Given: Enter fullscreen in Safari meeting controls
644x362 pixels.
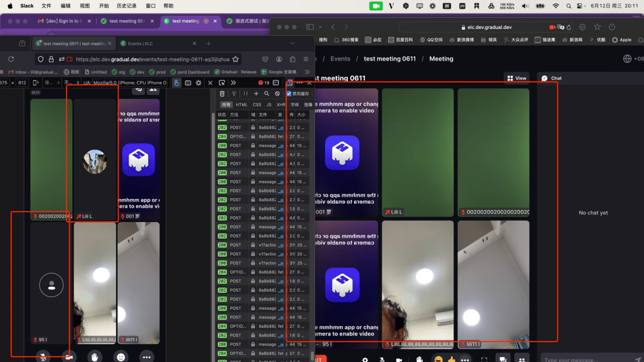Looking at the screenshot, I should click(x=484, y=360).
